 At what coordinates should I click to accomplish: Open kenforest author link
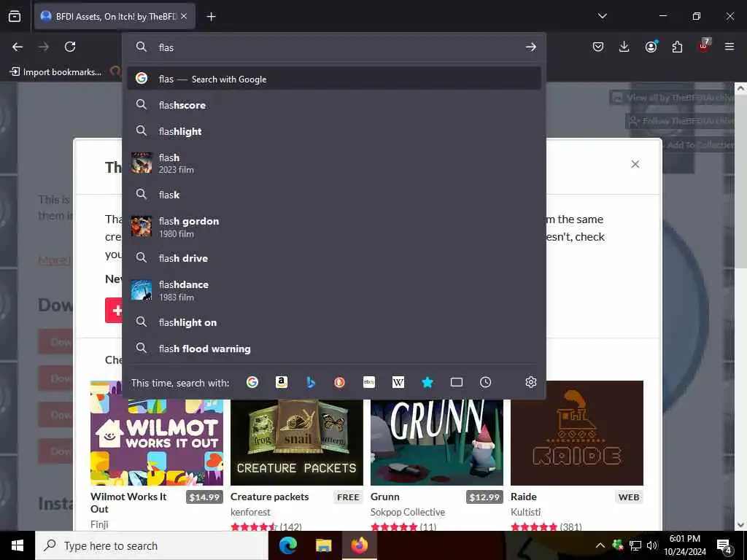250,512
